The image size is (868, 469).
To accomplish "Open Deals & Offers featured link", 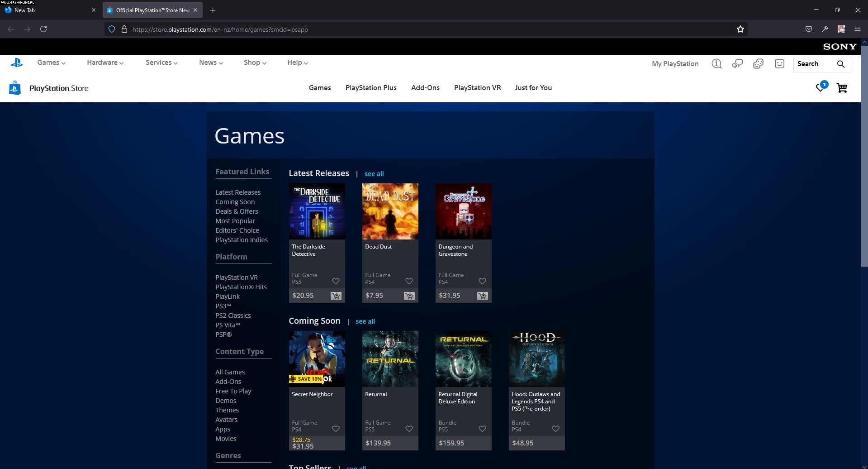I will (237, 211).
